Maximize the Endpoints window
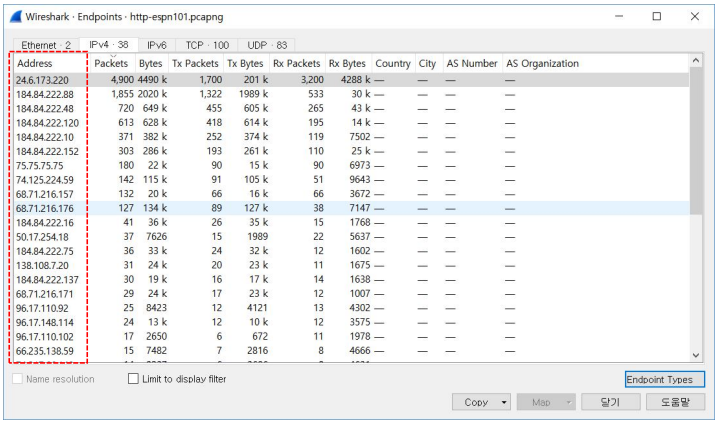The image size is (720, 425). click(x=657, y=17)
